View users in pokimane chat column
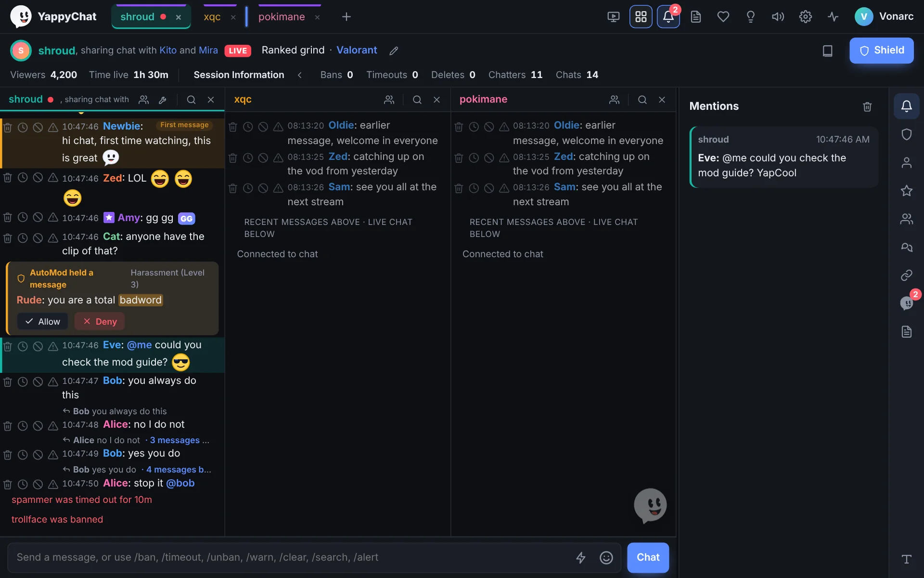 click(614, 100)
